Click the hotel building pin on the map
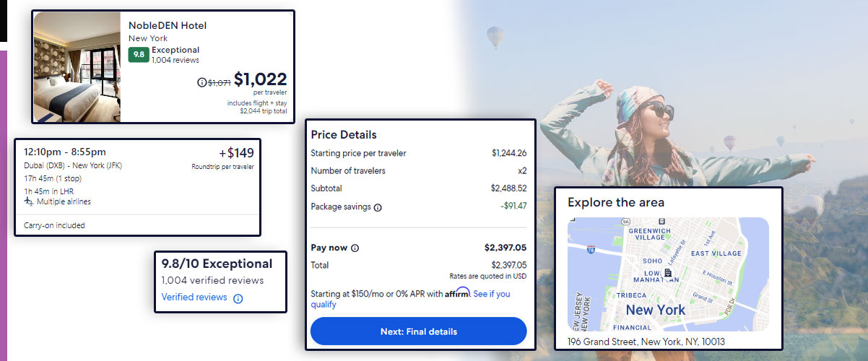Screen dimensions: 868x361 pyautogui.click(x=668, y=274)
